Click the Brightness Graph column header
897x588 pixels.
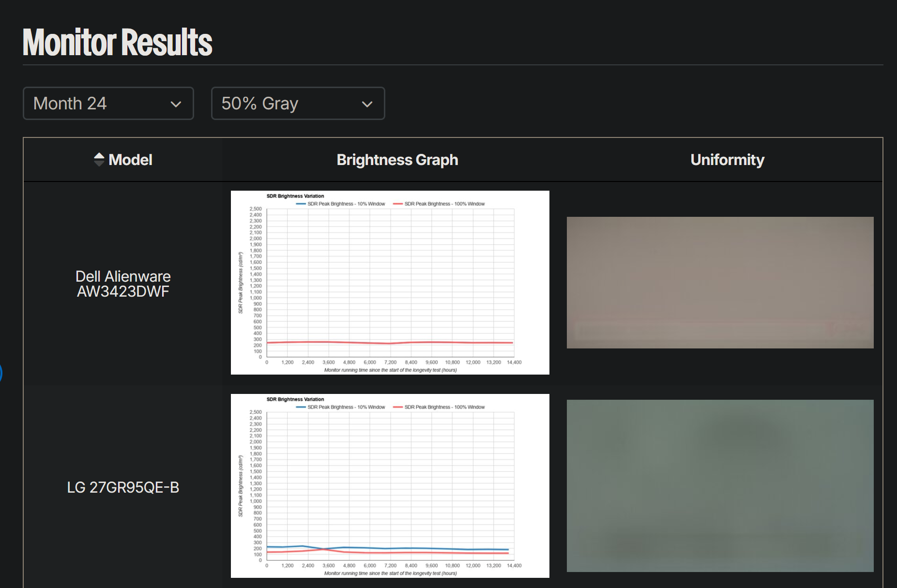(x=397, y=160)
